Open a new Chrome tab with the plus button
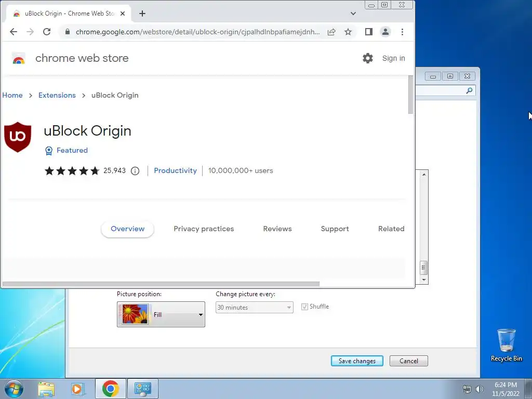The image size is (532, 399). [x=142, y=14]
